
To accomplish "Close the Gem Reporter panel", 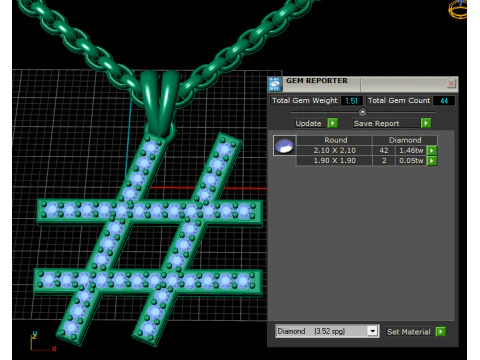I will [451, 83].
